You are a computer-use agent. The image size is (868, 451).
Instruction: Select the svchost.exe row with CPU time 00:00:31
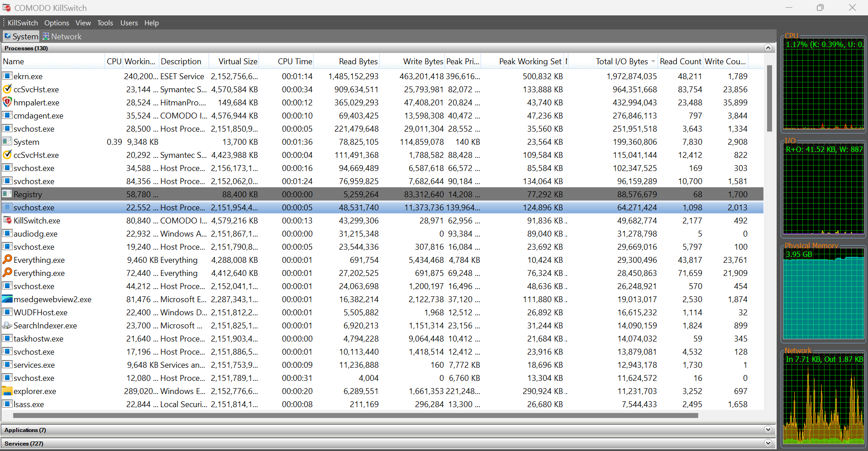tap(382, 378)
